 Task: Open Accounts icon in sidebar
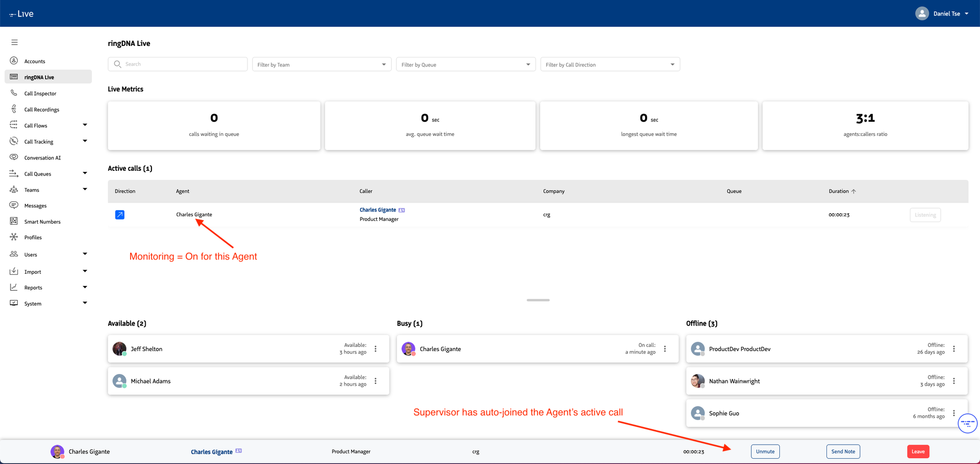(x=14, y=61)
